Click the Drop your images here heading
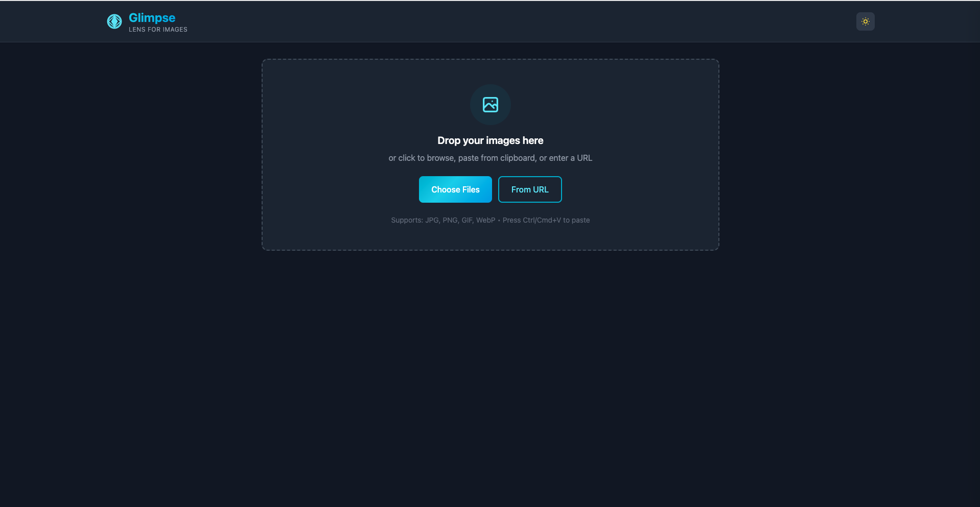 pos(491,140)
